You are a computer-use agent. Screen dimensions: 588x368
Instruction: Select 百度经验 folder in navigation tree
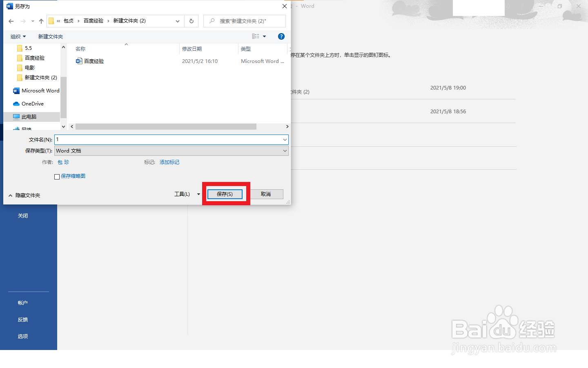(x=31, y=58)
